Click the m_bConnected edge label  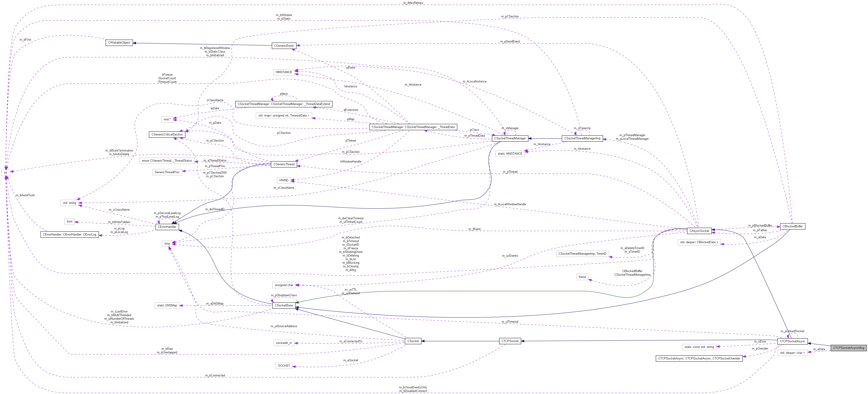(x=215, y=375)
